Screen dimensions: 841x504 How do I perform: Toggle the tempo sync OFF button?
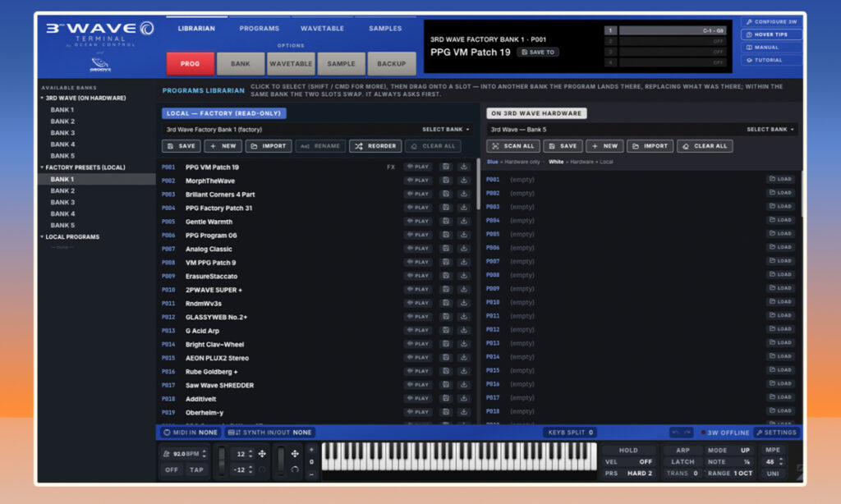[x=172, y=470]
